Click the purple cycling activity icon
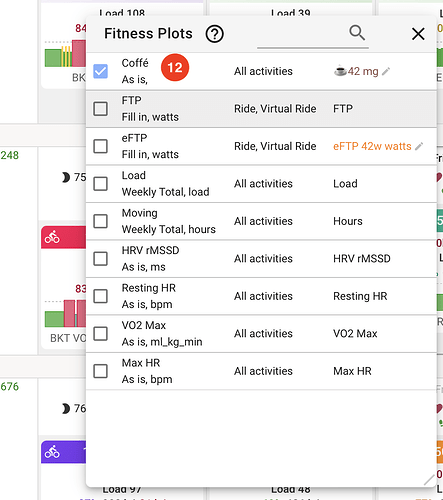The height and width of the screenshot is (500, 443). point(52,452)
